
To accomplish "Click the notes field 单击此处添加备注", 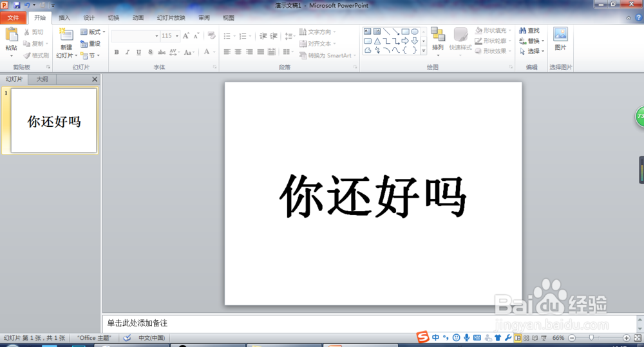I will coord(137,323).
